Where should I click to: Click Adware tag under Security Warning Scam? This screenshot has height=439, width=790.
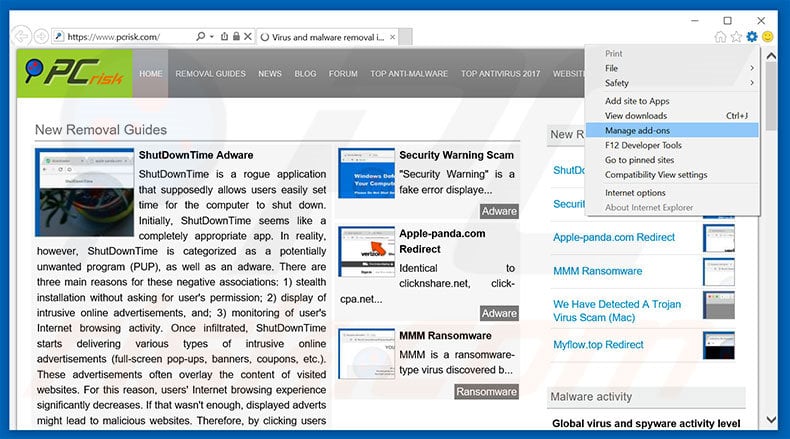tap(499, 211)
